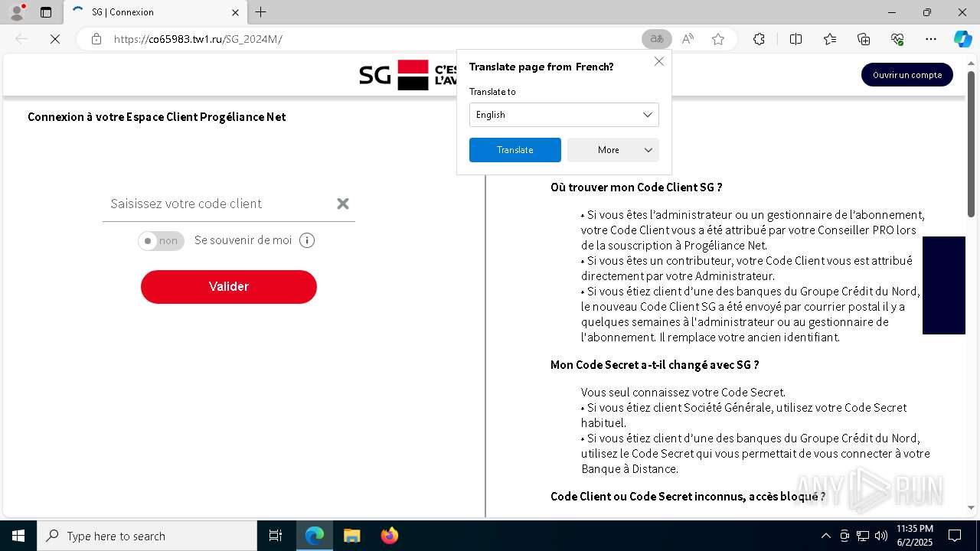Clear the code client field with X
Screen dimensions: 980x551
point(343,204)
